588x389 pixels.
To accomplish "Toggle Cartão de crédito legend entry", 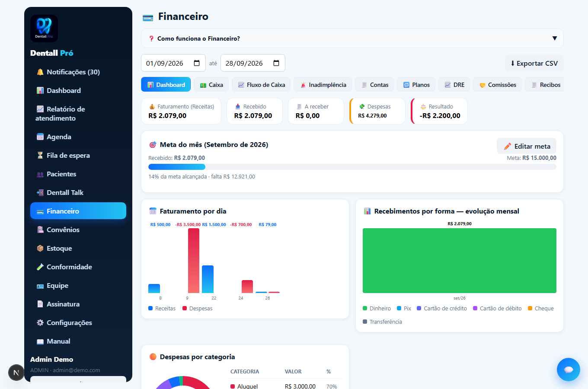I will (442, 309).
